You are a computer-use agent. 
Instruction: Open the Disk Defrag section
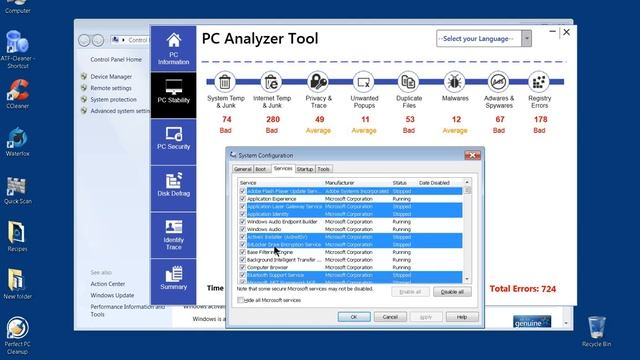point(173,188)
